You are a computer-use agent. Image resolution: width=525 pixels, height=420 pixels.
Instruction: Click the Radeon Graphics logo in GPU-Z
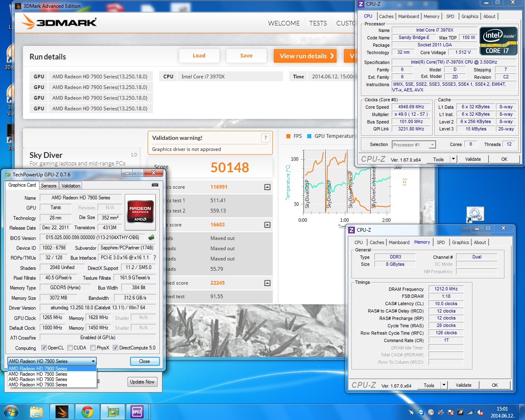pos(140,212)
